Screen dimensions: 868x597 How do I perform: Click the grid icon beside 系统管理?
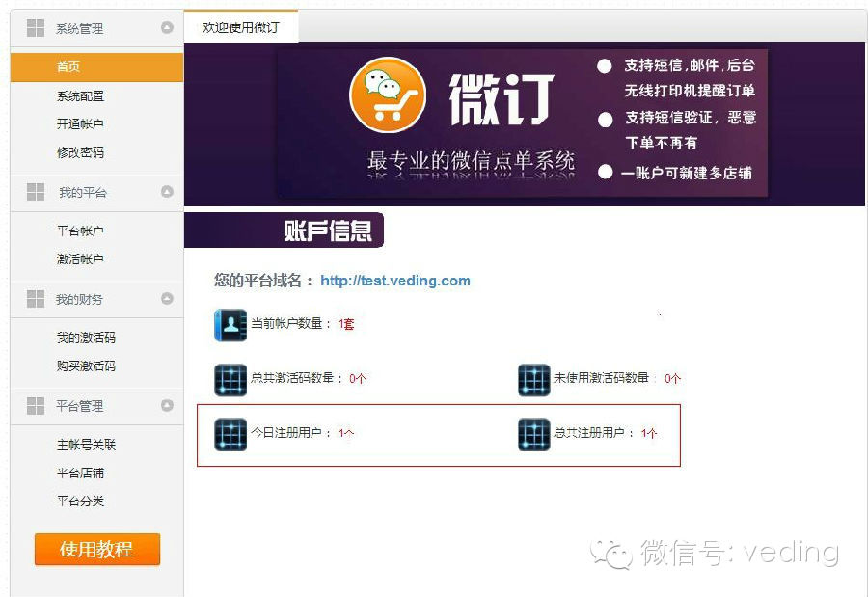point(36,28)
